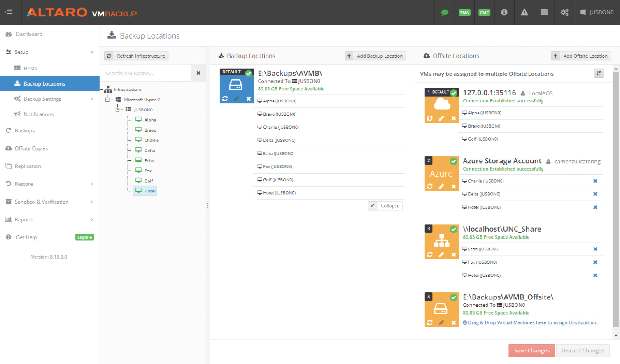The image size is (620, 364).
Task: Open the JUSBONO host menu in the header
Action: (x=597, y=12)
